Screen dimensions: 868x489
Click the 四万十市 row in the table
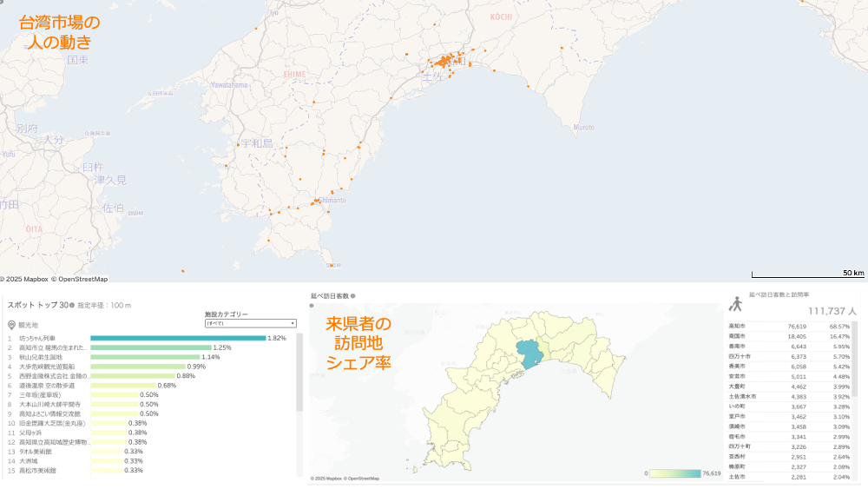pos(790,356)
